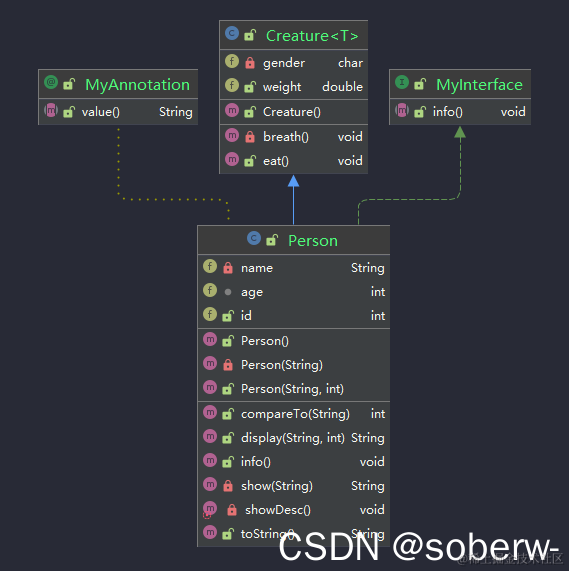The image size is (569, 571).
Task: Click the Person class header title
Action: pos(313,241)
